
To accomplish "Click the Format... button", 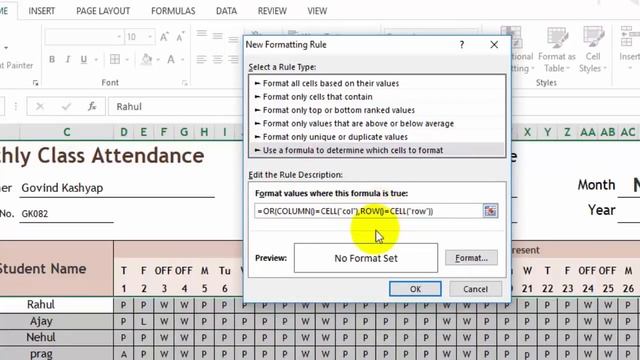I will tap(471, 258).
